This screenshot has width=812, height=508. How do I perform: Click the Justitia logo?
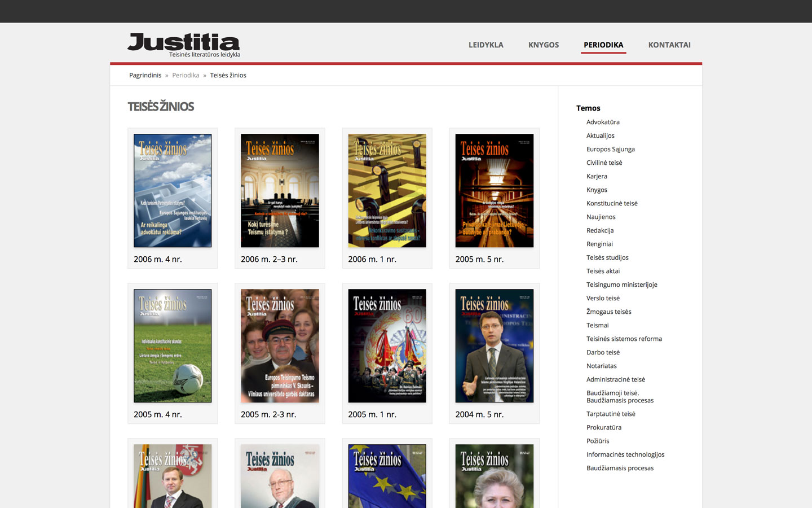(x=184, y=45)
